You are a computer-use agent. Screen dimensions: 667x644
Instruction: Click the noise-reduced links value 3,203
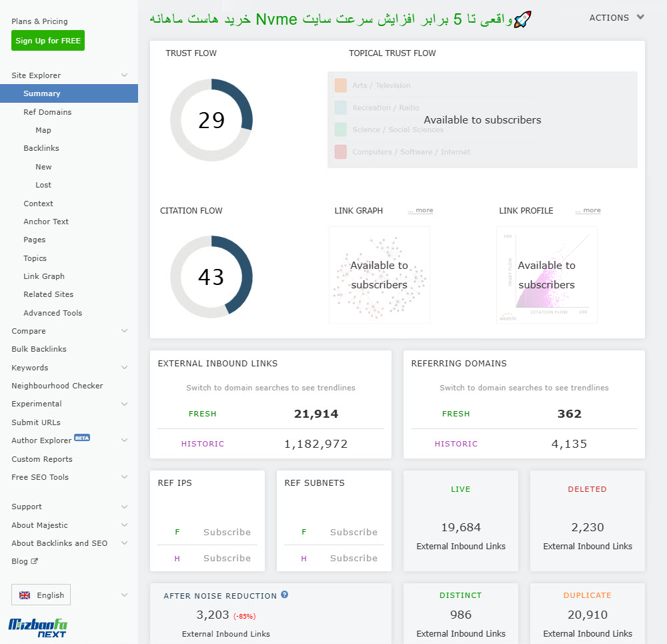coord(213,615)
